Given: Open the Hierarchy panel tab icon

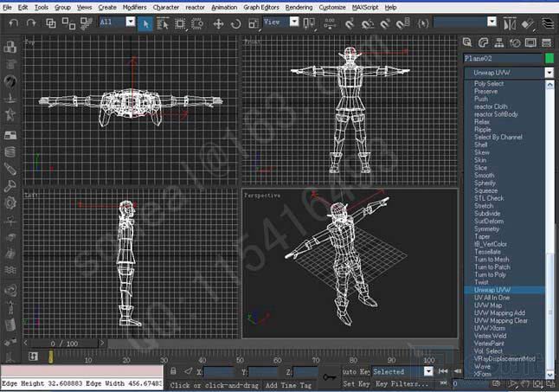Looking at the screenshot, I should coord(499,42).
